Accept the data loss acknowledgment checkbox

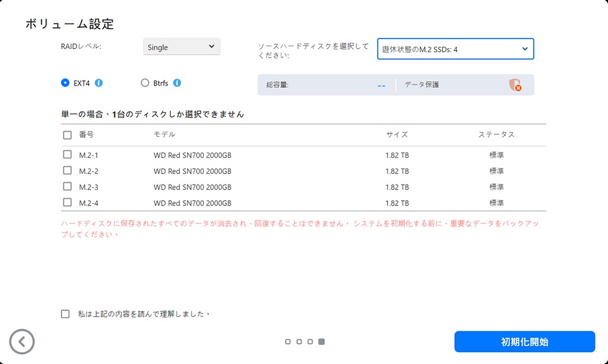coord(65,314)
